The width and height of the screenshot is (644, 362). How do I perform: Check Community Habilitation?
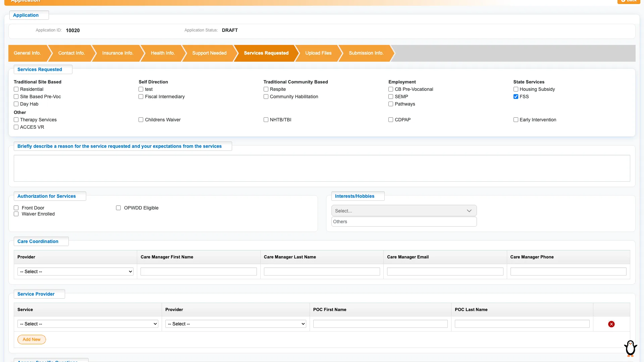[x=266, y=97]
